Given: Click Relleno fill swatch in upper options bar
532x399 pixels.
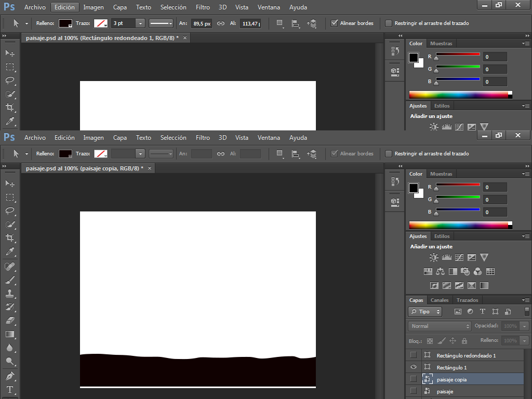Looking at the screenshot, I should coord(65,23).
